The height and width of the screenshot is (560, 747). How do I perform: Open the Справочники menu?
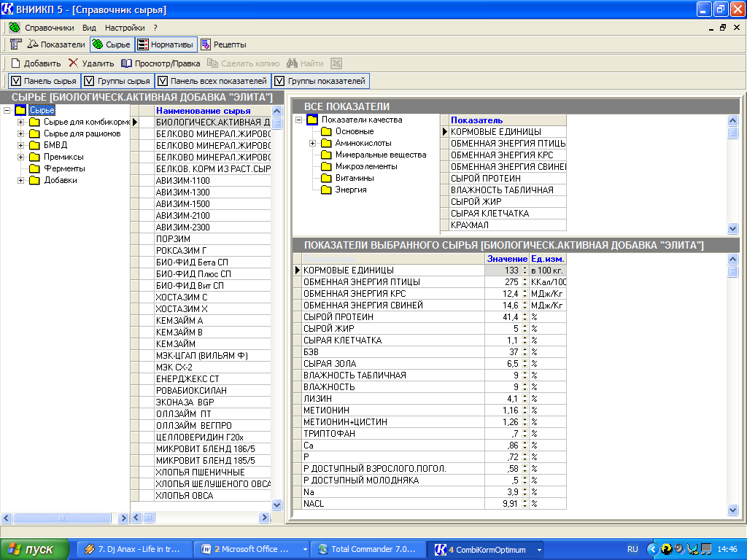pos(49,28)
